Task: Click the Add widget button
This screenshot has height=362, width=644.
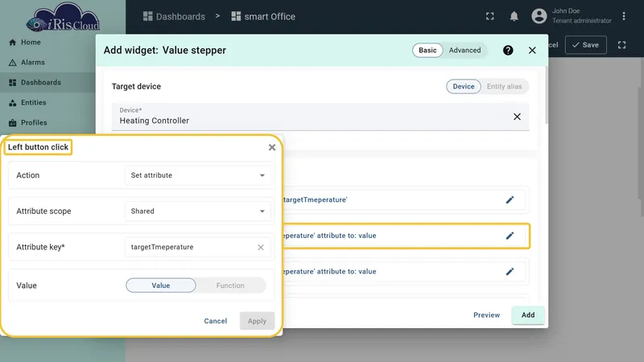Action: point(528,315)
